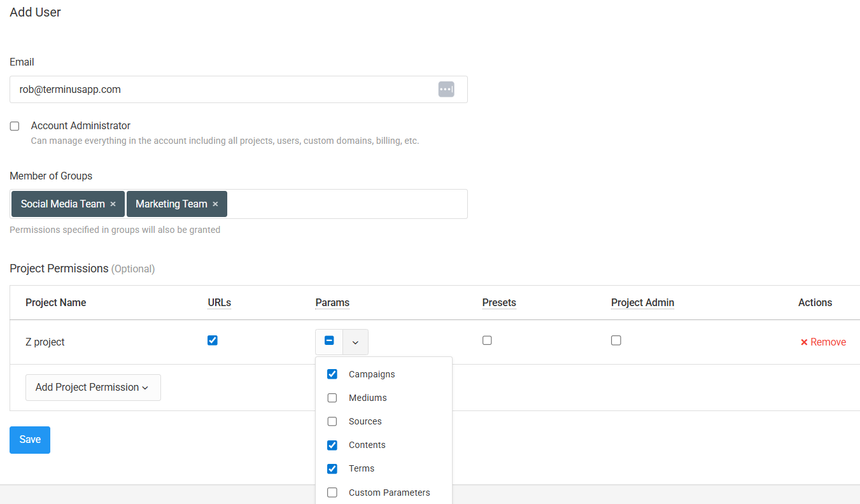Check the Sources parameter option
The image size is (860, 504).
pyautogui.click(x=332, y=421)
